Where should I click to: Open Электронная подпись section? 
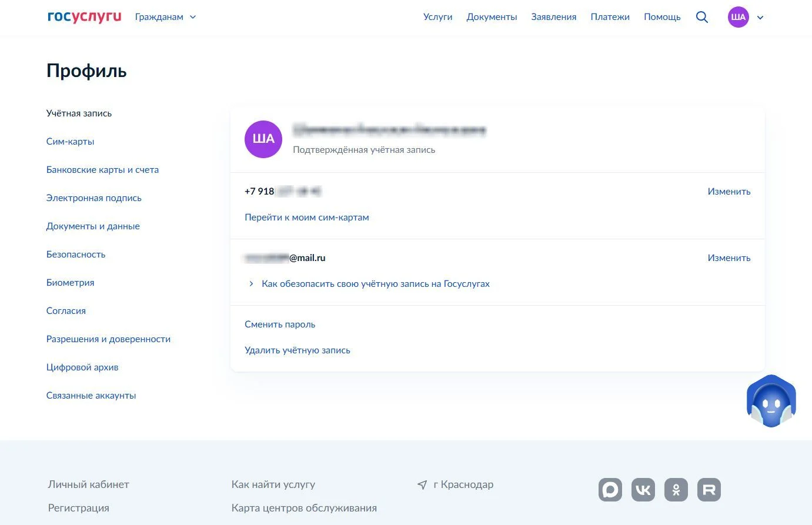pyautogui.click(x=94, y=198)
